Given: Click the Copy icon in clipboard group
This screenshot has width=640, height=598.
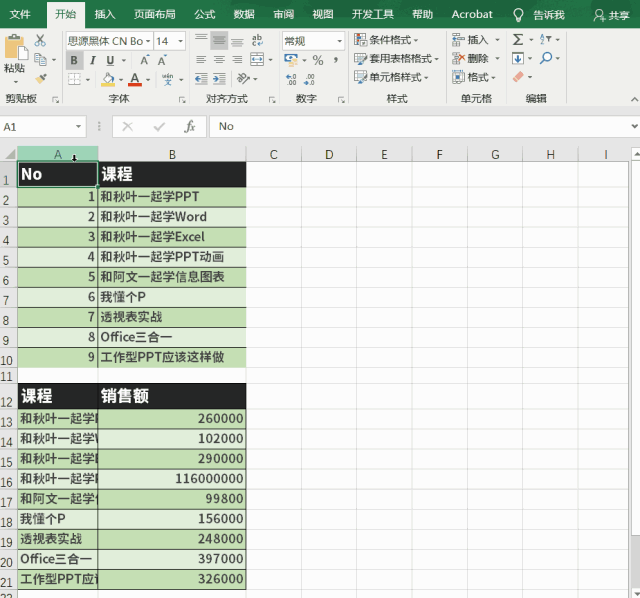Looking at the screenshot, I should 40,60.
